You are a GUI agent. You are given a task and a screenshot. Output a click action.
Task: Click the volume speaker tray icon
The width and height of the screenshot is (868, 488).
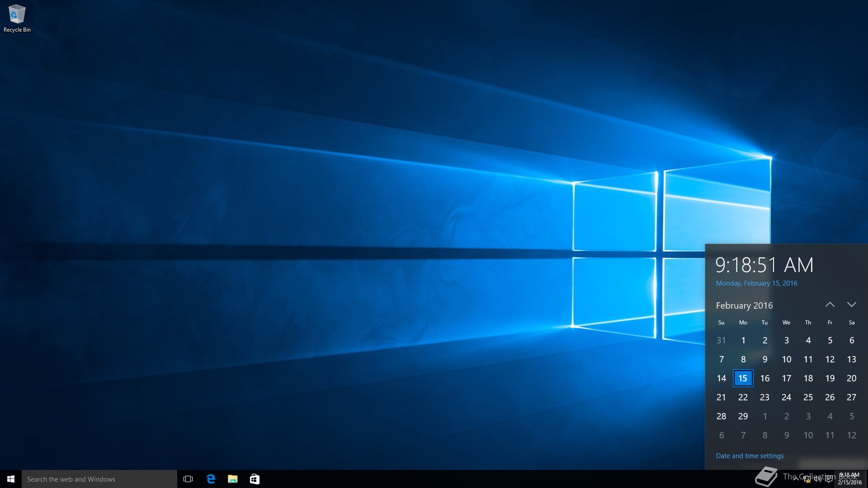817,479
